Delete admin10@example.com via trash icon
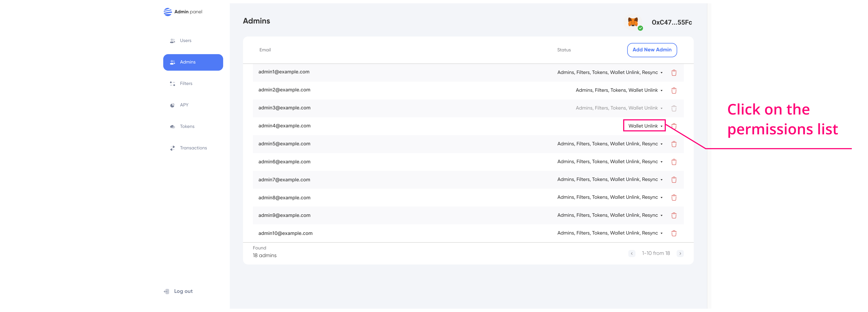Screen dimensions: 868x312 click(x=674, y=233)
